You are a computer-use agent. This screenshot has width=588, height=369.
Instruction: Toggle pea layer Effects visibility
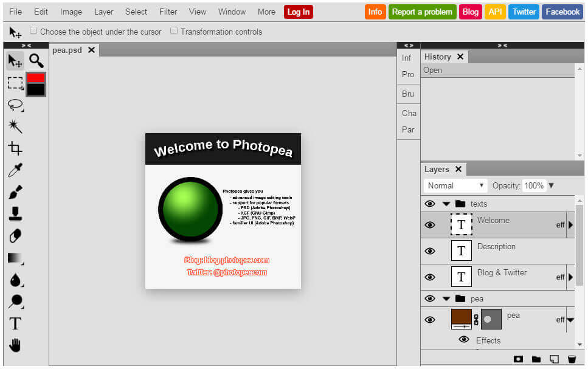464,339
